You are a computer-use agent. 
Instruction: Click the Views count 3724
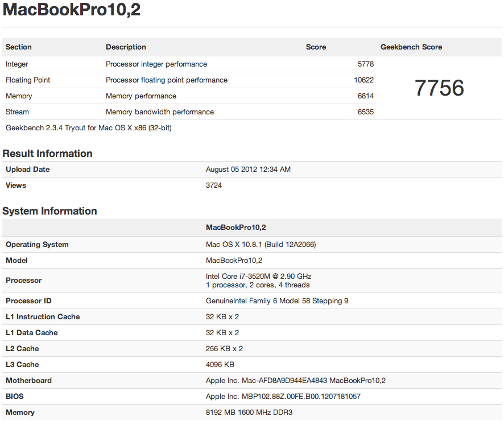tap(214, 186)
